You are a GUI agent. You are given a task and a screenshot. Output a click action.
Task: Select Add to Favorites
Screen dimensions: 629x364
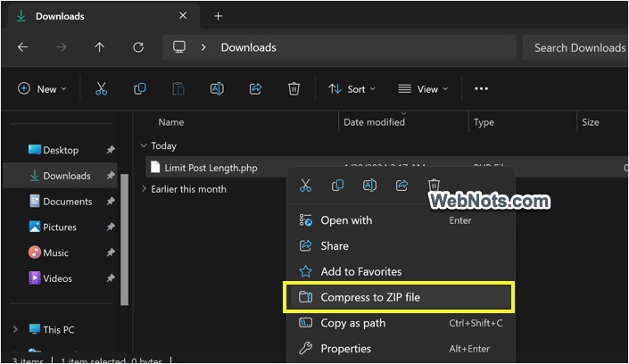tap(400, 272)
